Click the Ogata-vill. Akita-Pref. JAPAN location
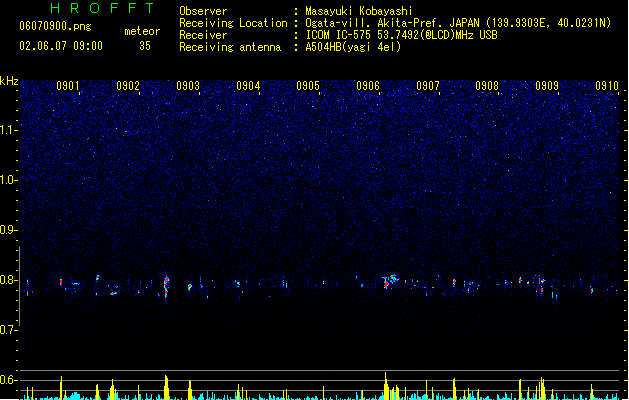 click(458, 23)
